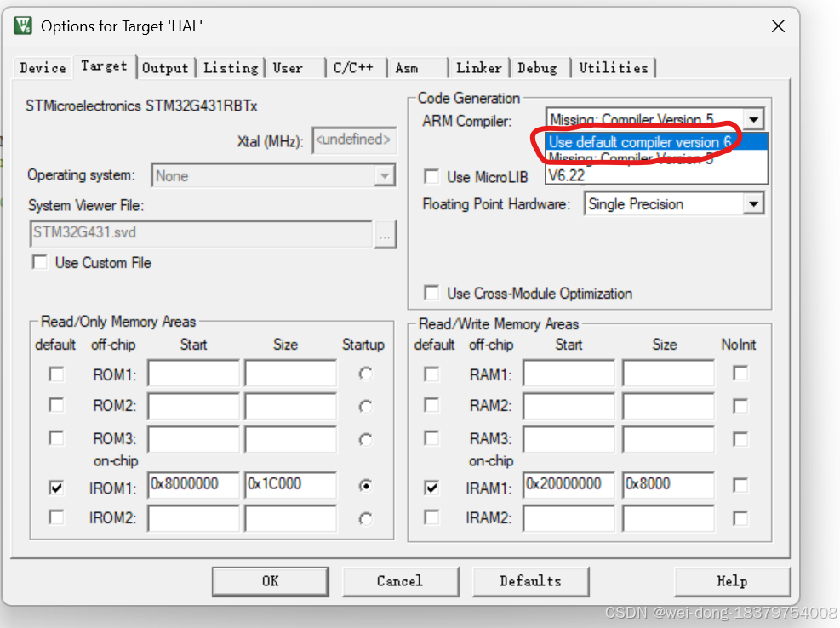
Task: Pick Missing: Compiler Version 5 list entry
Action: [657, 158]
